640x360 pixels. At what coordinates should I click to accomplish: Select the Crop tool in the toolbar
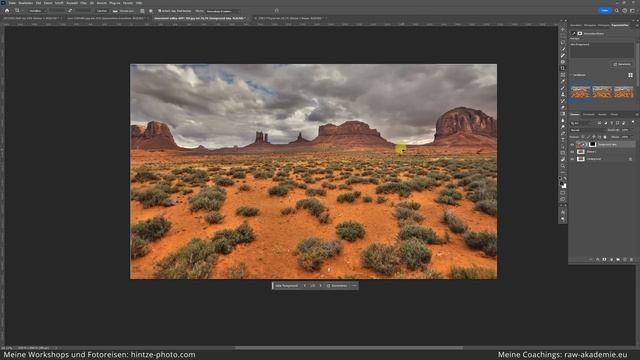click(x=563, y=68)
